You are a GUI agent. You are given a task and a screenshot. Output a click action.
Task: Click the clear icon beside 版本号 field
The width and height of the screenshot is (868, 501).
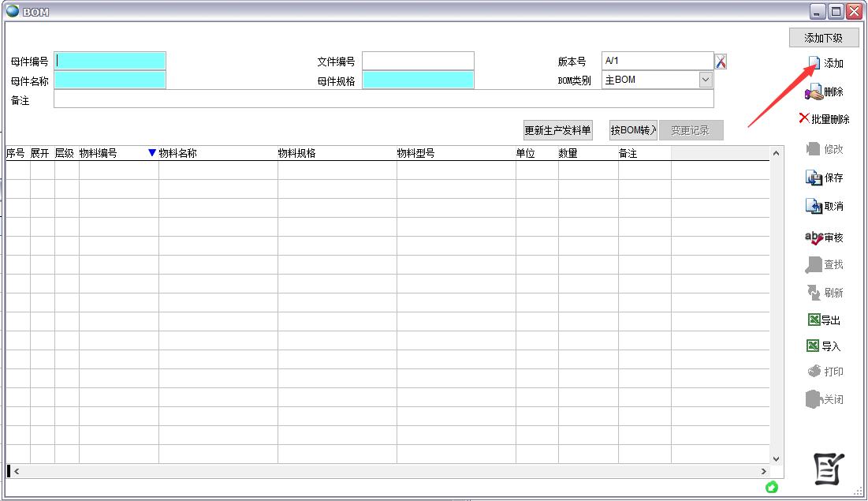click(721, 62)
